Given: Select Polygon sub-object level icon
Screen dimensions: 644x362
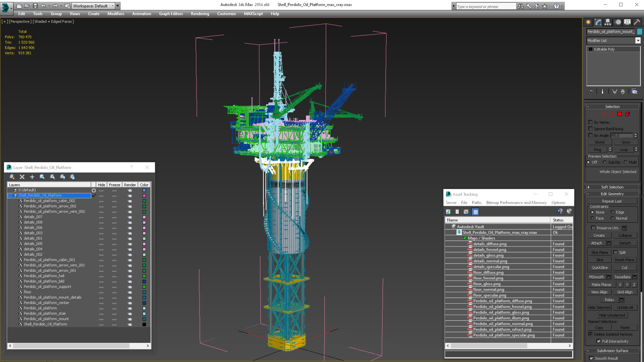Looking at the screenshot, I should click(619, 114).
